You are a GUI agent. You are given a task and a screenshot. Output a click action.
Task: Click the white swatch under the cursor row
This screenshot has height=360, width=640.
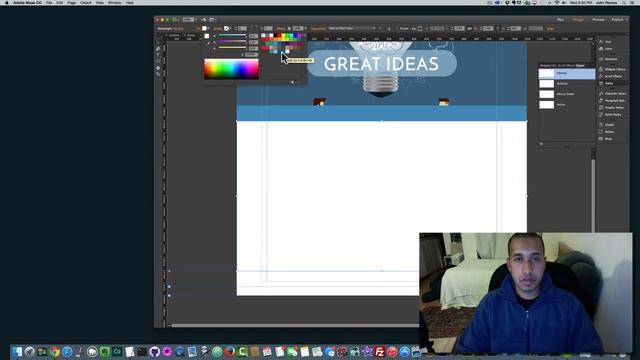click(287, 51)
